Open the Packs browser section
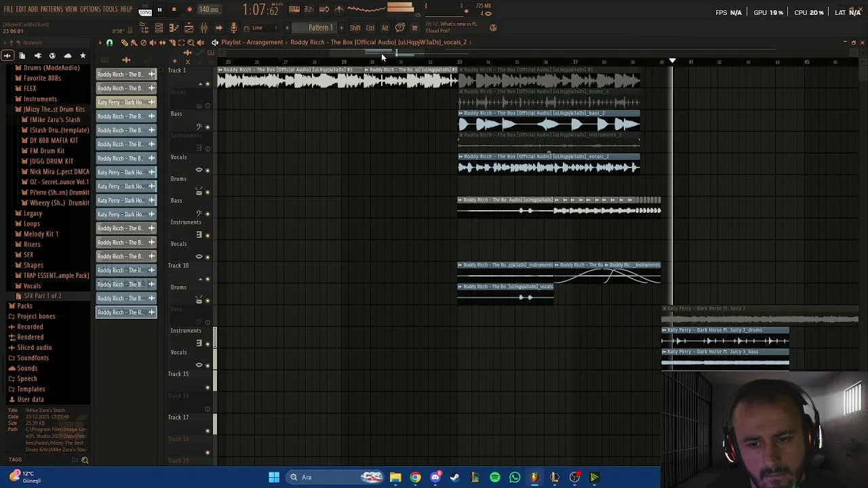Viewport: 868px width, 488px height. coord(24,306)
